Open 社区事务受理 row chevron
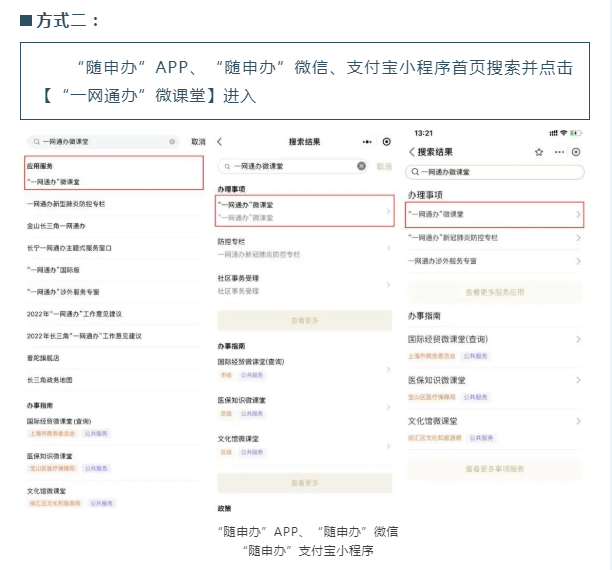The height and width of the screenshot is (570, 612). click(388, 285)
